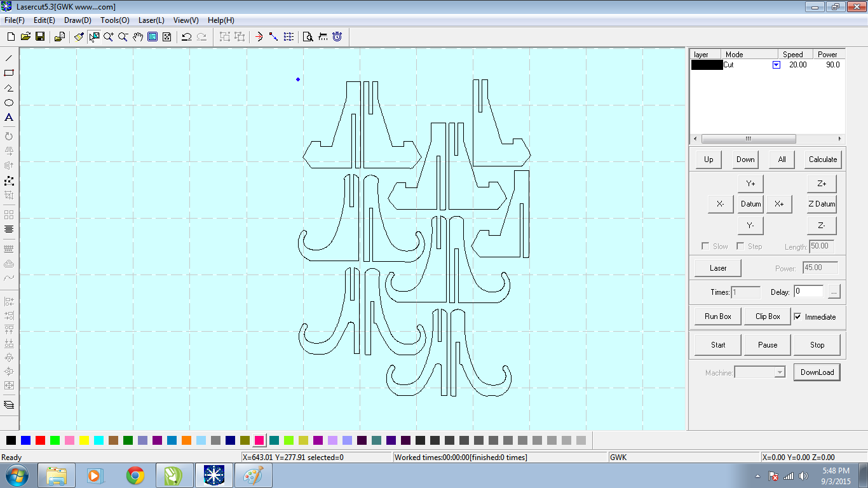
Task: Click the brush clear icon in toolbar
Action: pos(79,37)
